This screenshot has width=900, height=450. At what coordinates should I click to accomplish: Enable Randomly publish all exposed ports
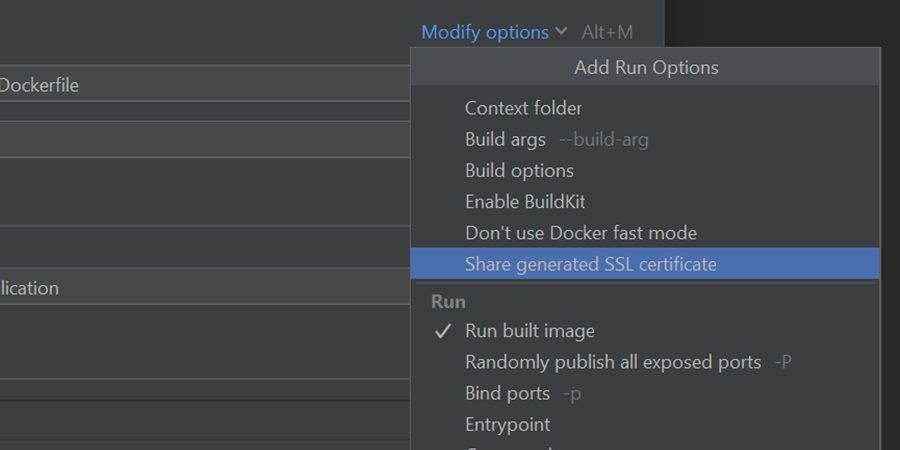[612, 362]
